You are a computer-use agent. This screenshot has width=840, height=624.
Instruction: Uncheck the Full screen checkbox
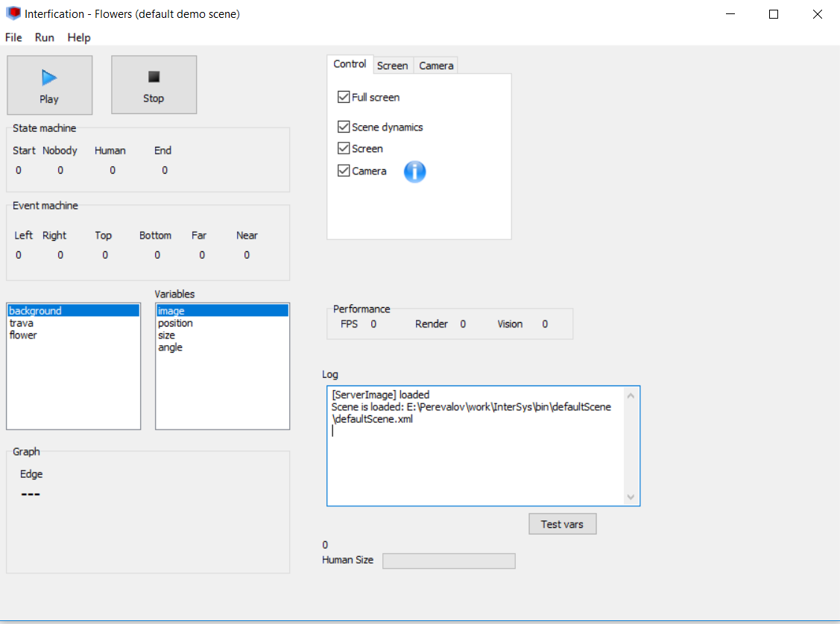344,97
